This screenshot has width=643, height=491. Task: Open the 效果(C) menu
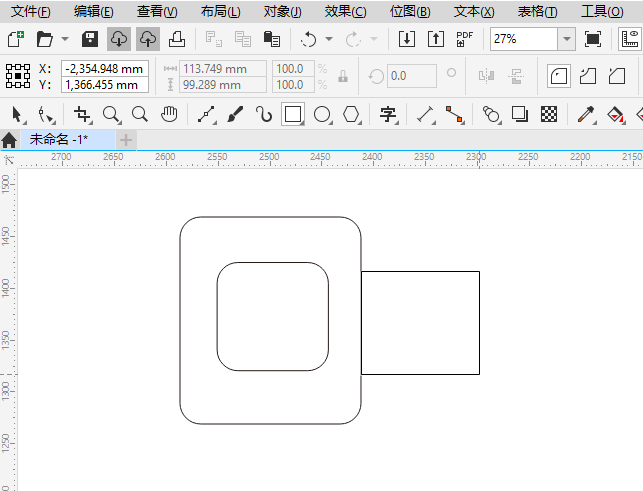click(x=346, y=11)
